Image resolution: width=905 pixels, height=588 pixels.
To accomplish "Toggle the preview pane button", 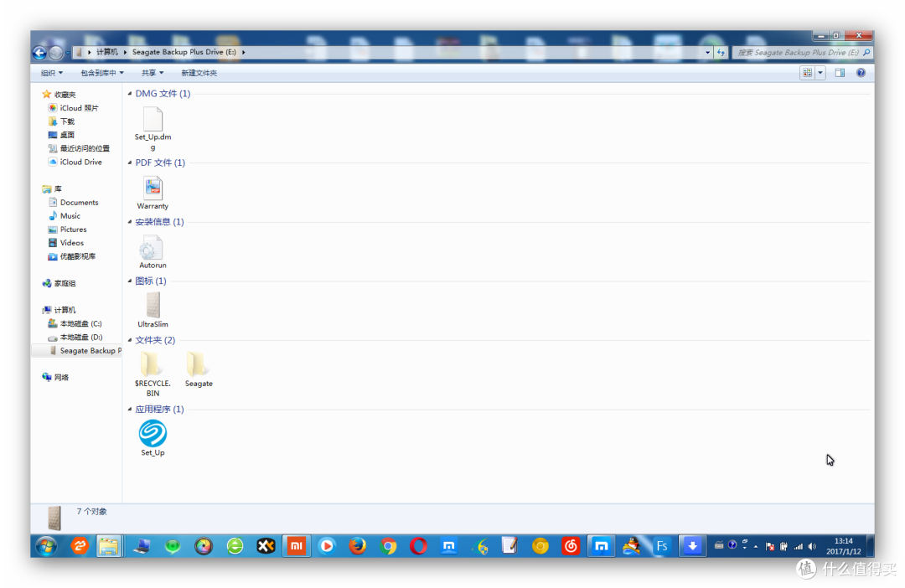I will (x=840, y=73).
